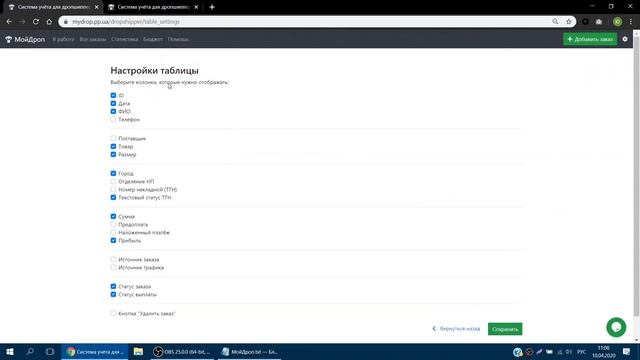Enable the Поставщик column checkbox
This screenshot has height=360, width=640.
[113, 138]
